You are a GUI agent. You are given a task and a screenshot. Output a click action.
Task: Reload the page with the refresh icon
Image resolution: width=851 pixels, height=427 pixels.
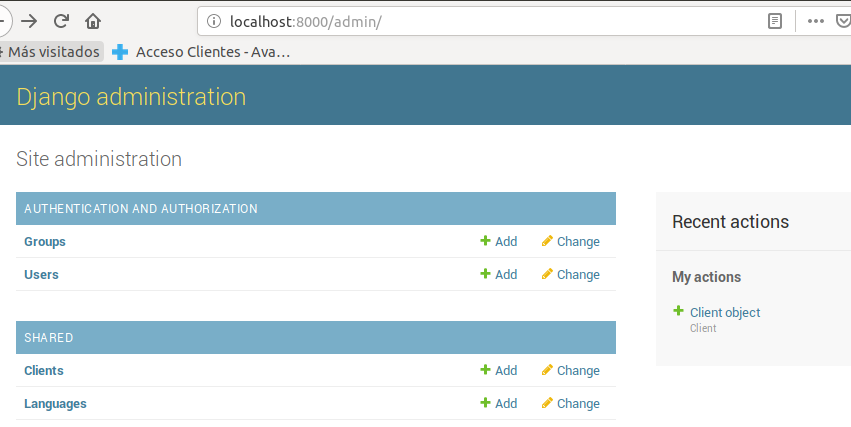point(61,21)
